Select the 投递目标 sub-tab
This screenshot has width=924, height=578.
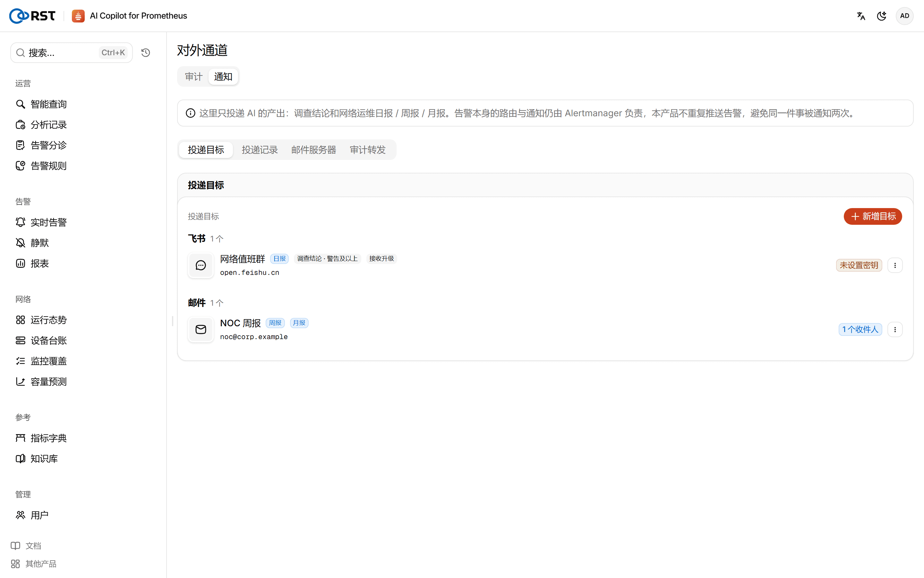point(206,150)
